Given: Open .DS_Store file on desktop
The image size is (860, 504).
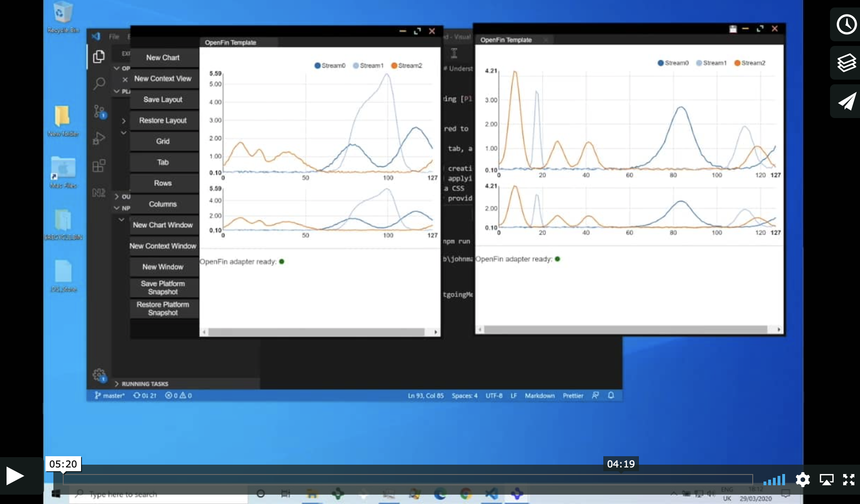Looking at the screenshot, I should coord(63,276).
